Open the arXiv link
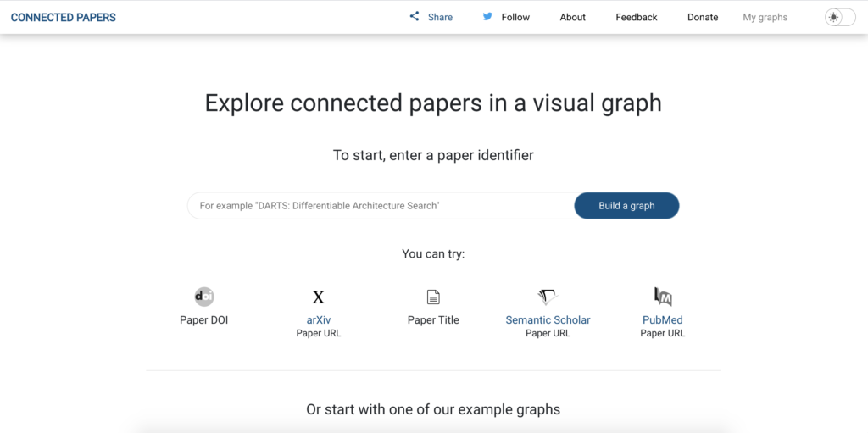The width and height of the screenshot is (868, 433). pos(319,320)
